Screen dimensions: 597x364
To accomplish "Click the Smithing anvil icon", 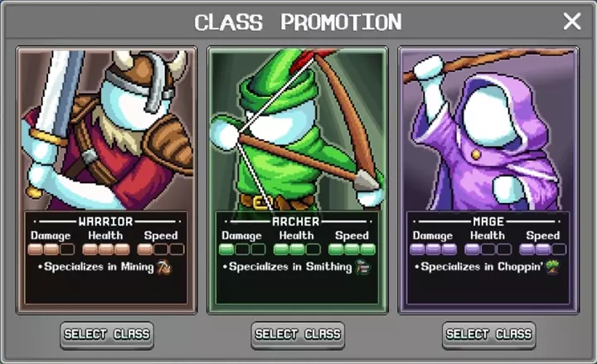I will 363,267.
